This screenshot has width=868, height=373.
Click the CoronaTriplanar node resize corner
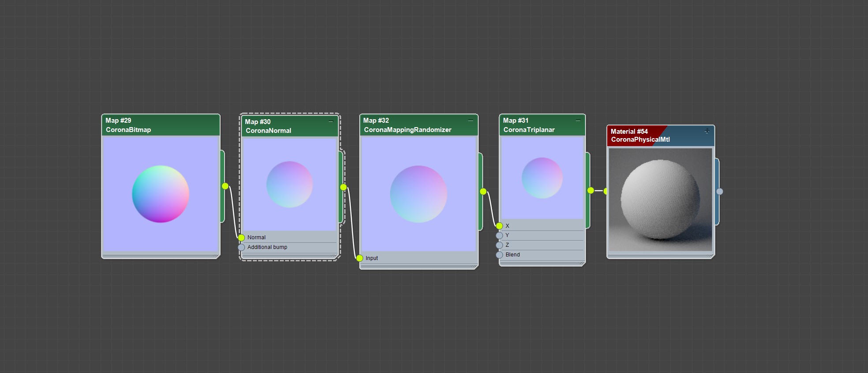click(582, 263)
